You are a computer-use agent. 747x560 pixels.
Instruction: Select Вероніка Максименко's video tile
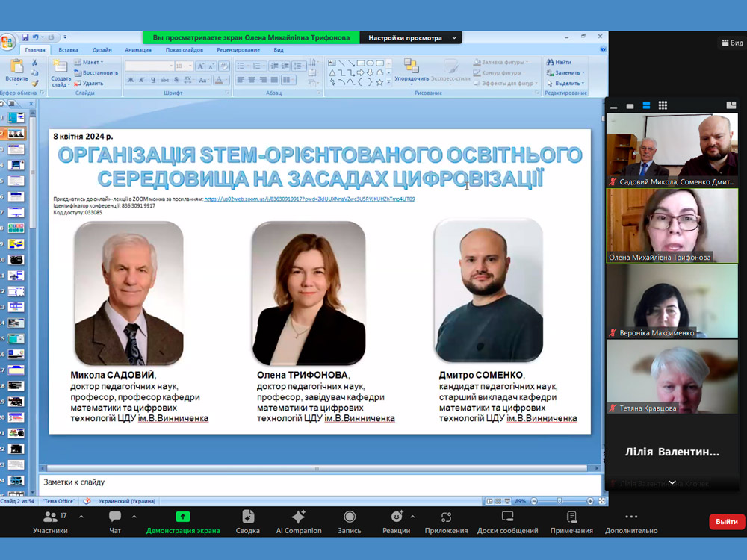coord(672,301)
